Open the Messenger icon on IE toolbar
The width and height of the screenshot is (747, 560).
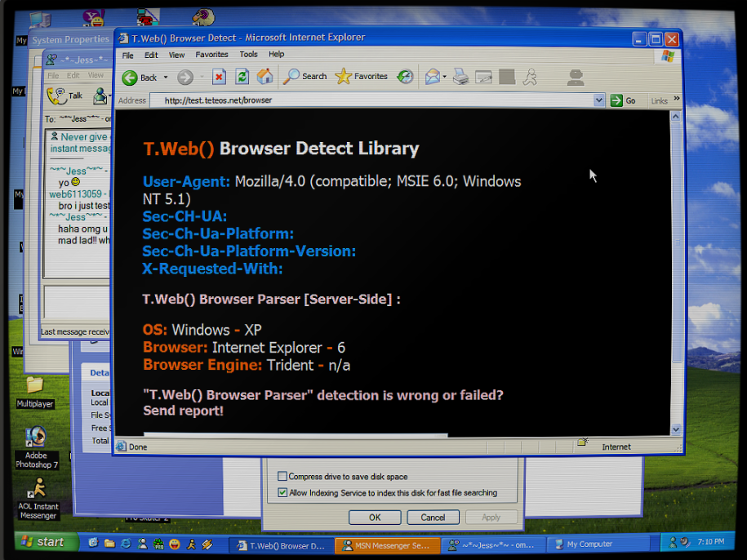pos(576,77)
